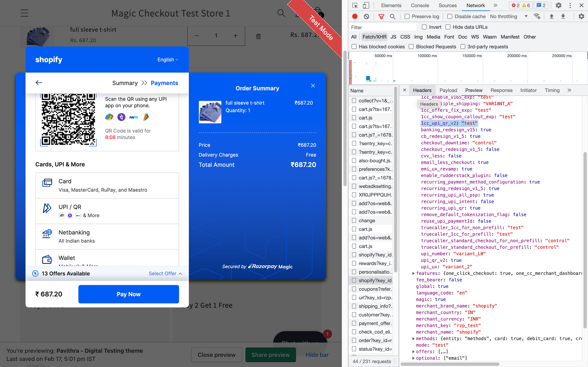The image size is (588, 367).
Task: Expand the features object in the preview
Action: (413, 273)
